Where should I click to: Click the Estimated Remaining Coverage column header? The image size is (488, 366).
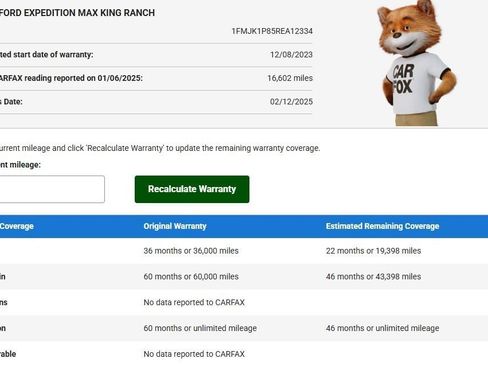(382, 226)
